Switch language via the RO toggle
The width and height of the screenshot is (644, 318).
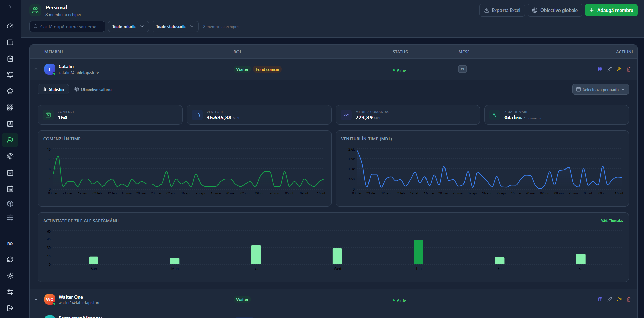click(10, 244)
